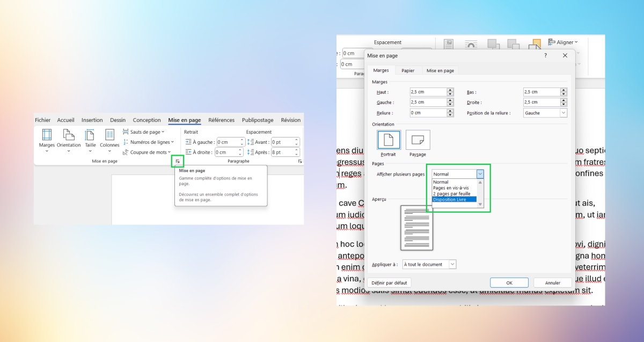
Task: Launch the Paragraphe group dialog launcher
Action: tap(300, 161)
